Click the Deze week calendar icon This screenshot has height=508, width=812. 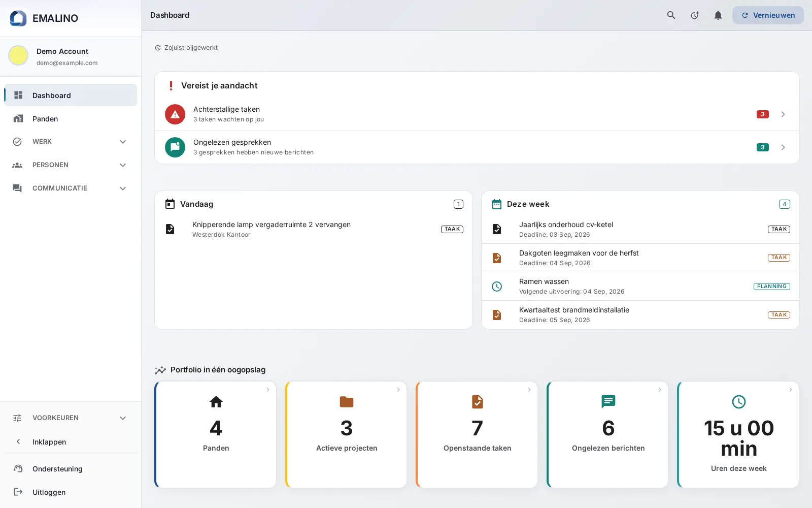pos(497,204)
